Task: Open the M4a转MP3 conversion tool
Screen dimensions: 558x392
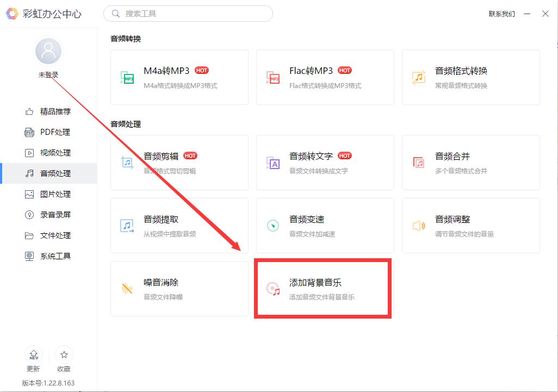Action: point(179,77)
